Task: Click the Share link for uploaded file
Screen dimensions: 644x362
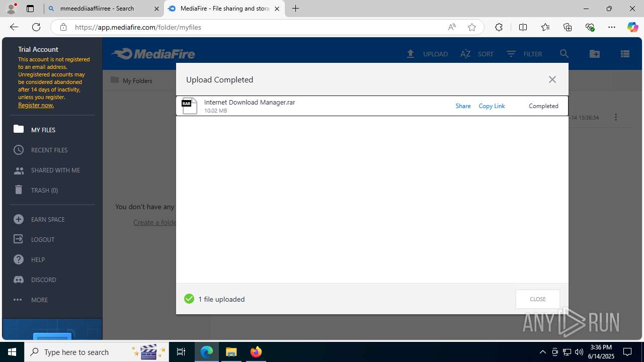Action: point(463,106)
